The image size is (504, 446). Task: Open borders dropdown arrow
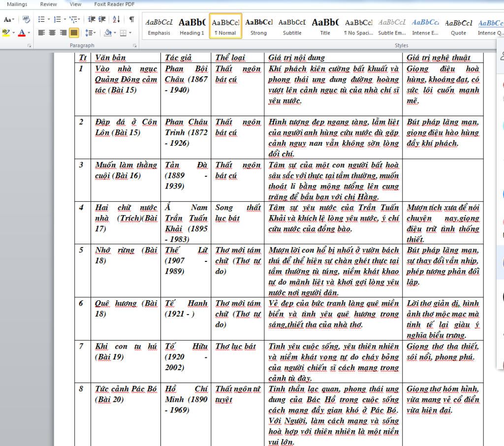tap(130, 32)
